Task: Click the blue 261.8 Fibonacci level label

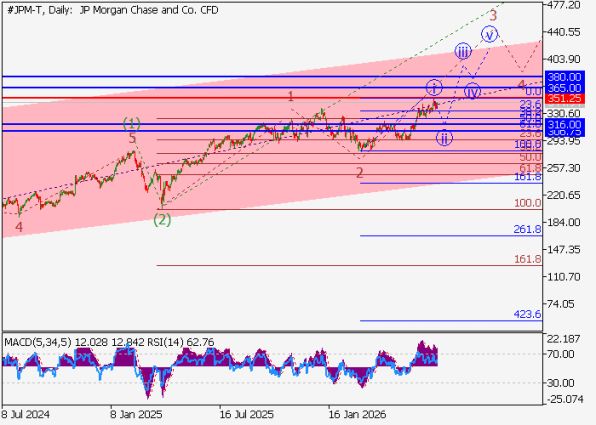Action: coord(527,229)
